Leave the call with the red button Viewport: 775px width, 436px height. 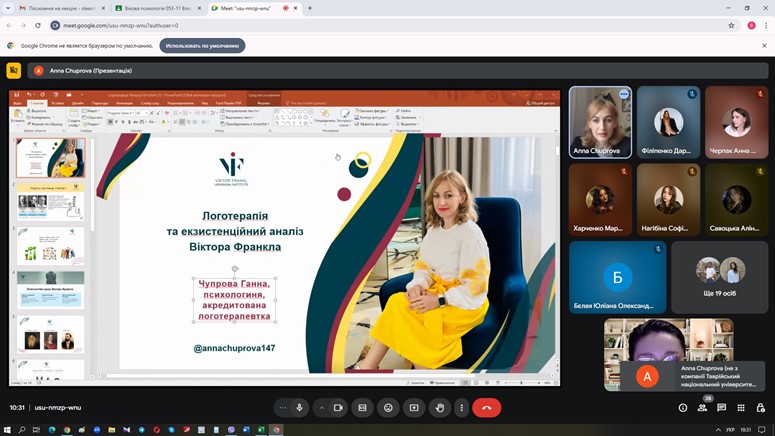486,408
